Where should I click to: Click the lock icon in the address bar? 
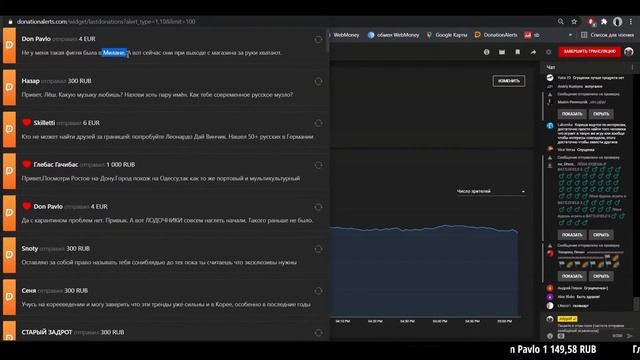(x=10, y=22)
